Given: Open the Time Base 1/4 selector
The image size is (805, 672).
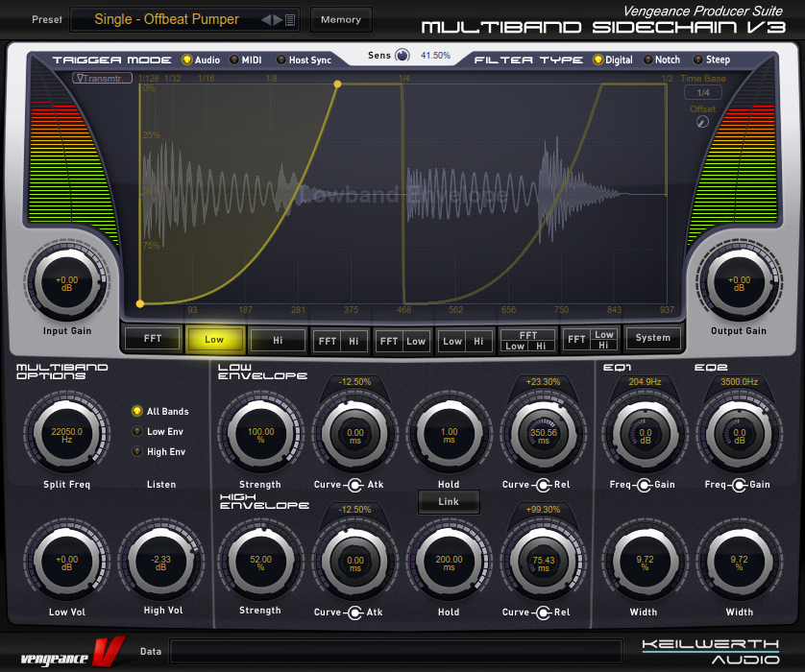Looking at the screenshot, I should click(703, 93).
